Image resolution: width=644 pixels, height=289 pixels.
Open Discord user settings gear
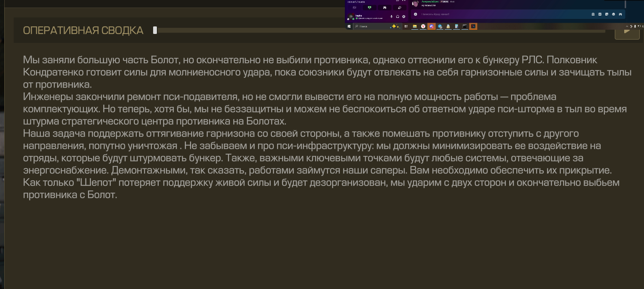404,17
